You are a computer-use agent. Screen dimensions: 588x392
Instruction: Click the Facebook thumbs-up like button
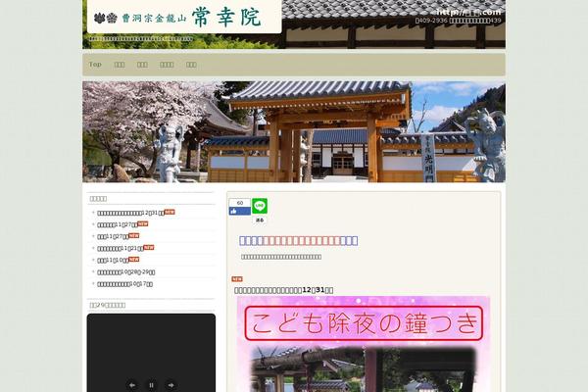pyautogui.click(x=240, y=212)
